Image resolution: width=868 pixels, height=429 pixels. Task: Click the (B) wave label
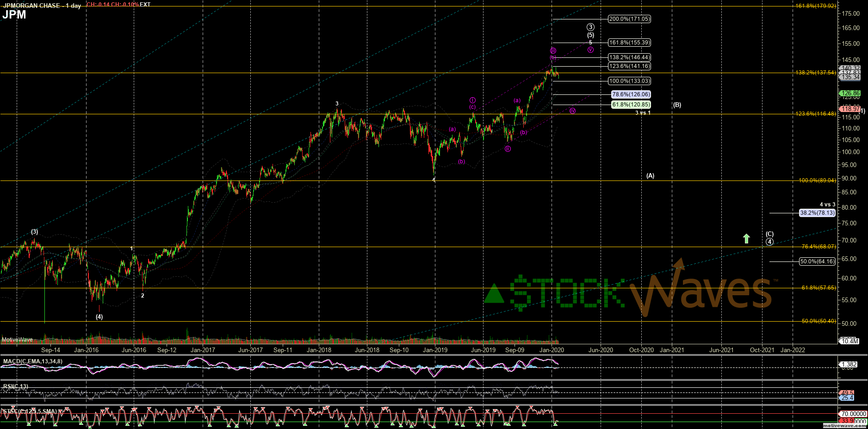coord(677,105)
